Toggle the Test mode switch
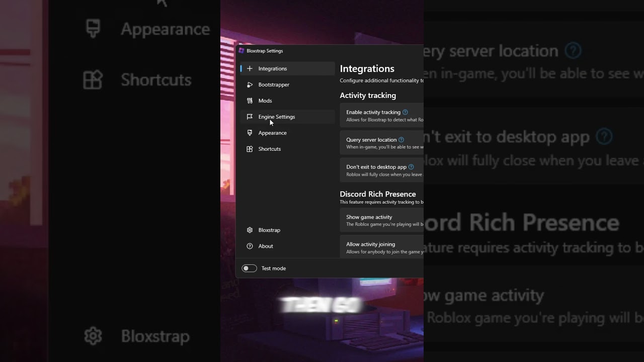 pos(249,268)
